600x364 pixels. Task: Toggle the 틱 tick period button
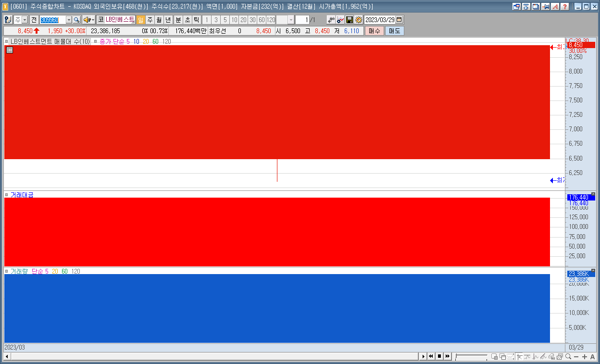[196, 20]
